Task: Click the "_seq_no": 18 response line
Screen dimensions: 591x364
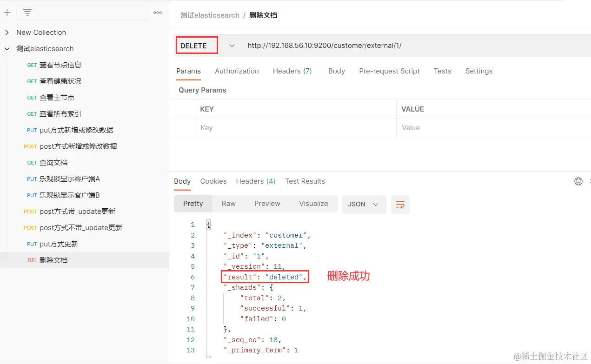Action: (252, 340)
